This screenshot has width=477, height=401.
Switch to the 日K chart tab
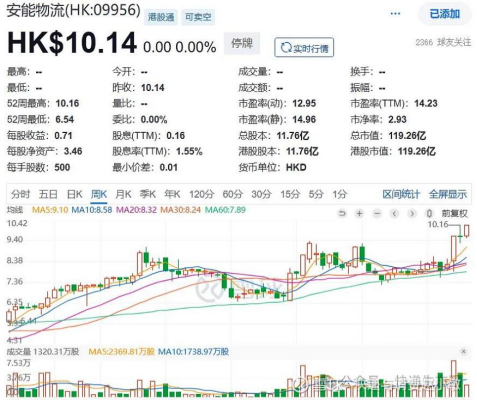click(x=74, y=194)
